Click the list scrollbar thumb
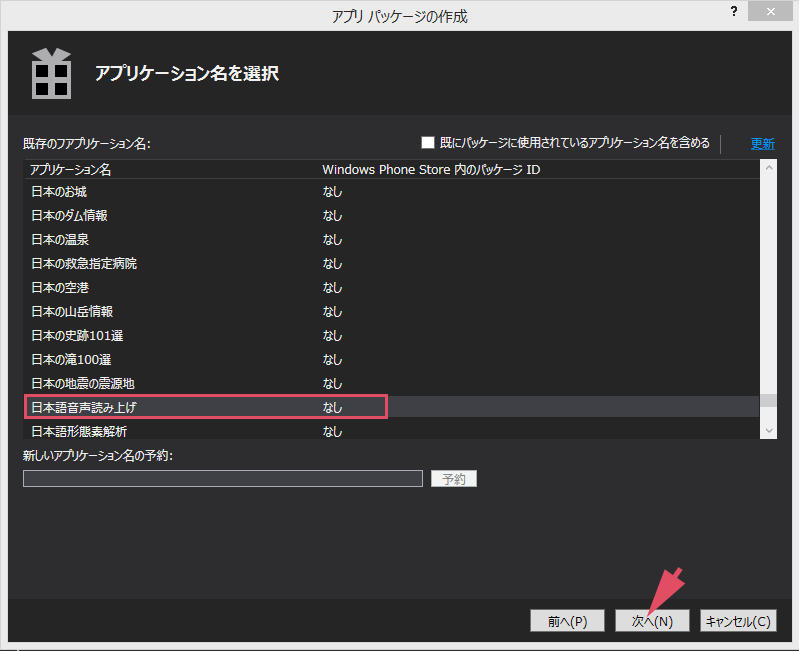This screenshot has width=799, height=651. point(768,400)
